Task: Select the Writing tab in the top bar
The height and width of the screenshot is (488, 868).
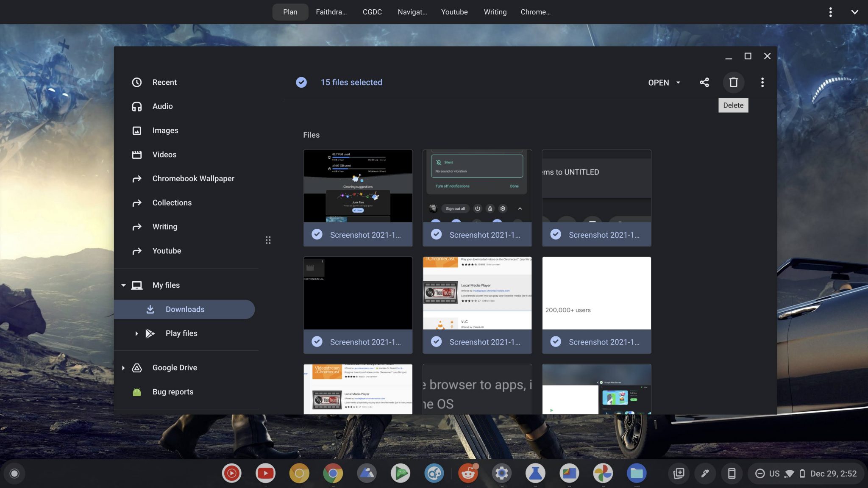Action: pyautogui.click(x=495, y=12)
